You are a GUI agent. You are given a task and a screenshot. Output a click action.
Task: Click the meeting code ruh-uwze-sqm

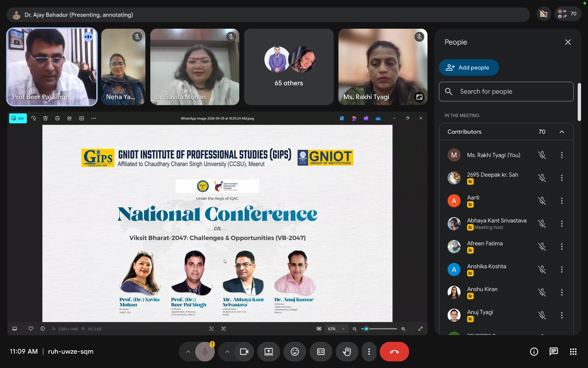pyautogui.click(x=71, y=351)
